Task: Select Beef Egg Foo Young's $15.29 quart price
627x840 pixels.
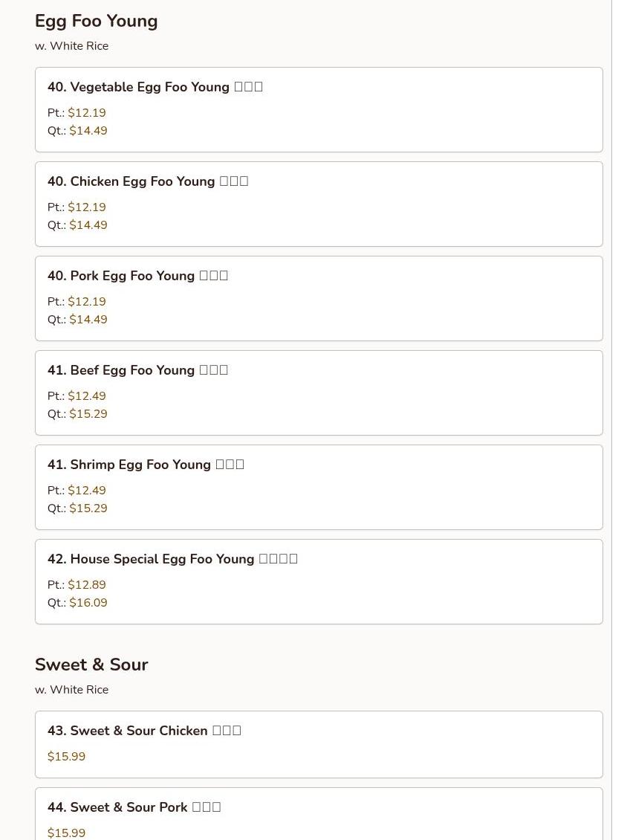Action: click(88, 414)
